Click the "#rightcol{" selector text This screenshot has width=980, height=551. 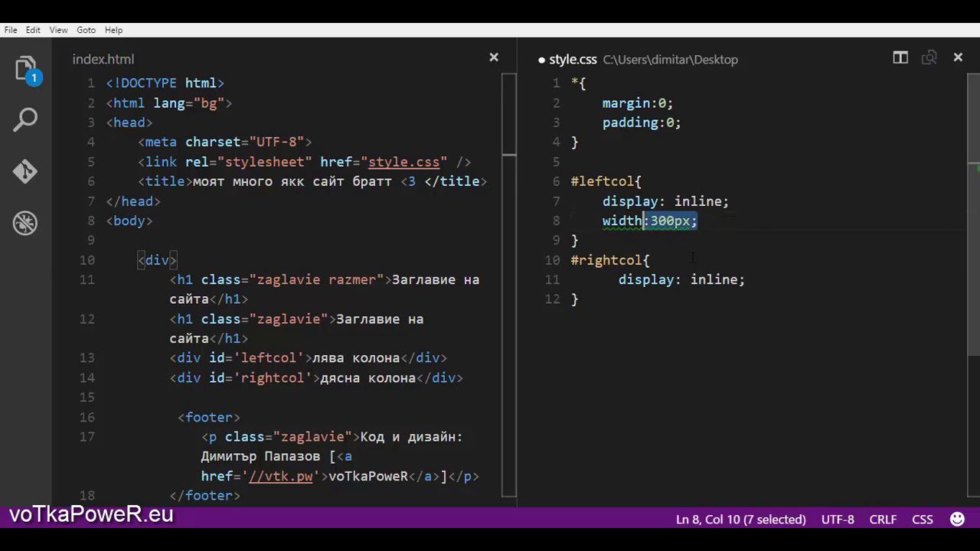pos(610,260)
